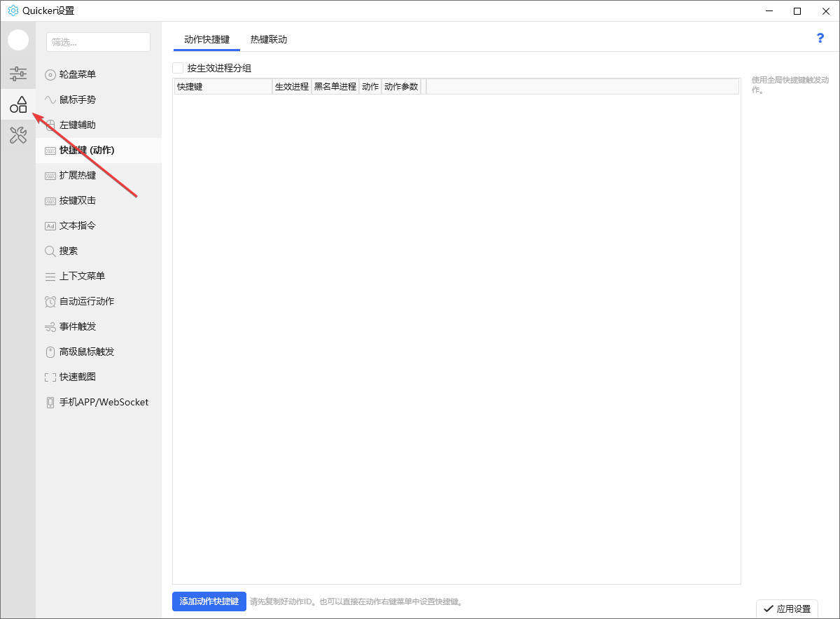Select the shapes icon in left rail
Image resolution: width=840 pixels, height=619 pixels.
tap(18, 105)
